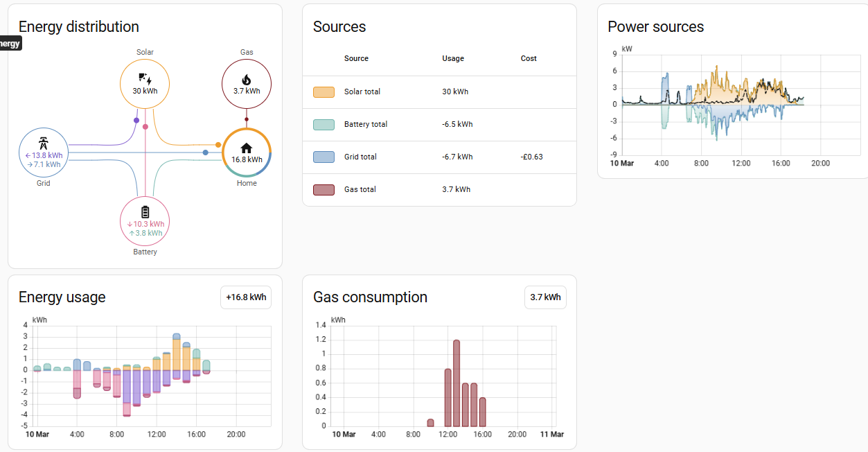Select the grid transmission tower icon
The height and width of the screenshot is (452, 868).
(43, 144)
